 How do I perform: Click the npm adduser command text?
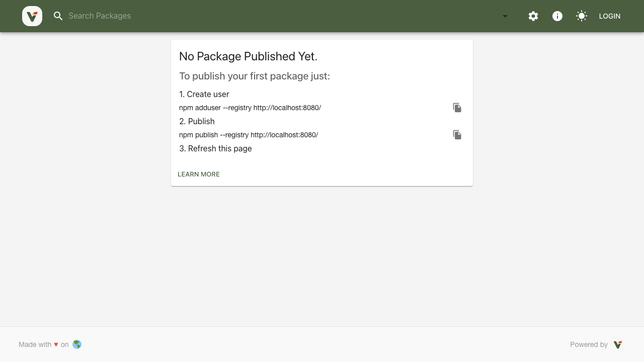250,108
